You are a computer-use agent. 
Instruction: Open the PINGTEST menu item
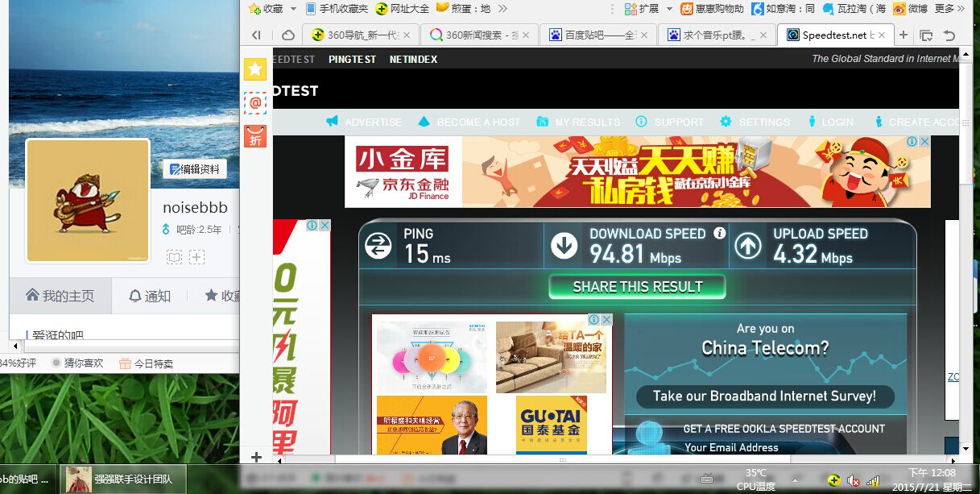352,59
